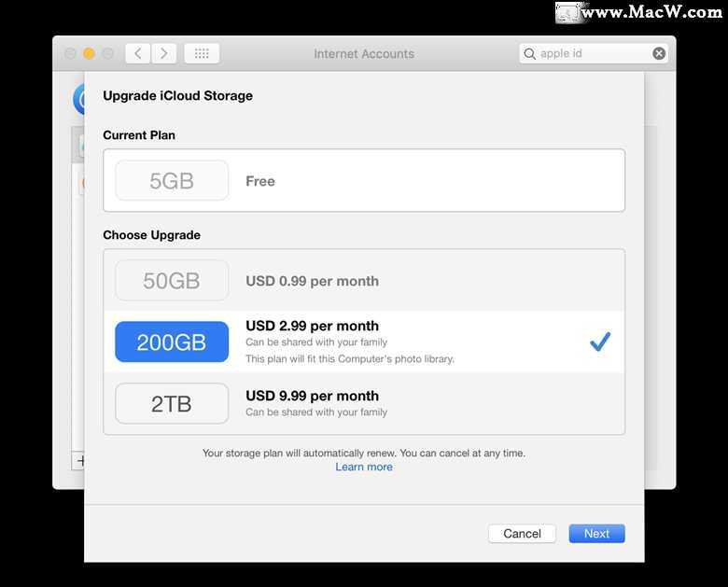Go forward with the right chevron button
This screenshot has height=587, width=728.
[x=164, y=54]
